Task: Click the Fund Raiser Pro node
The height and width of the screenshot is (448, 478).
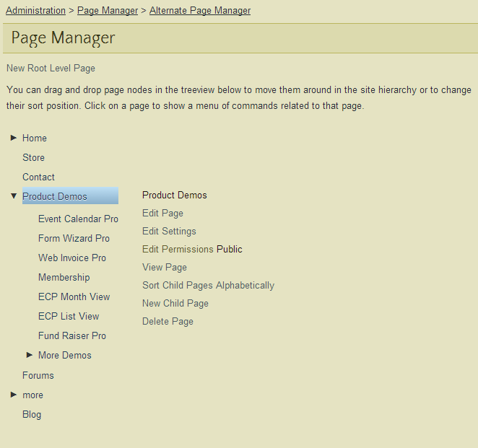Action: coord(72,335)
